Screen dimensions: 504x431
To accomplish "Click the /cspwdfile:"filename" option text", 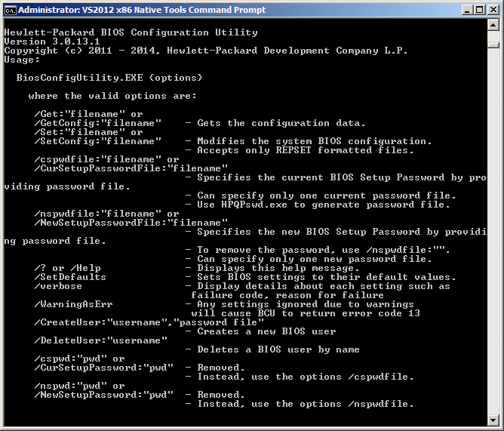I will (x=98, y=159).
